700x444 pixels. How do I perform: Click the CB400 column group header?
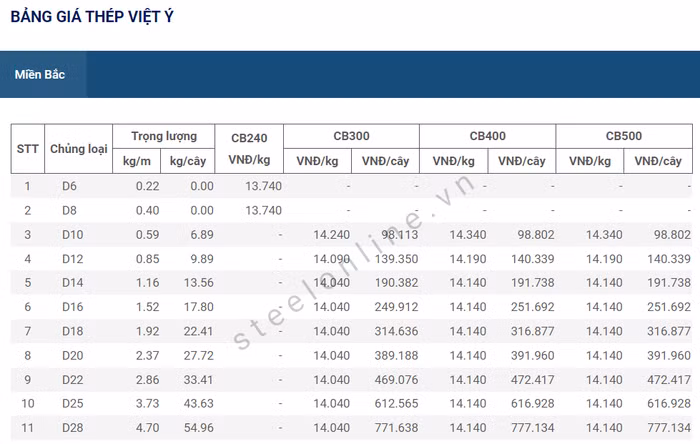[x=487, y=136]
